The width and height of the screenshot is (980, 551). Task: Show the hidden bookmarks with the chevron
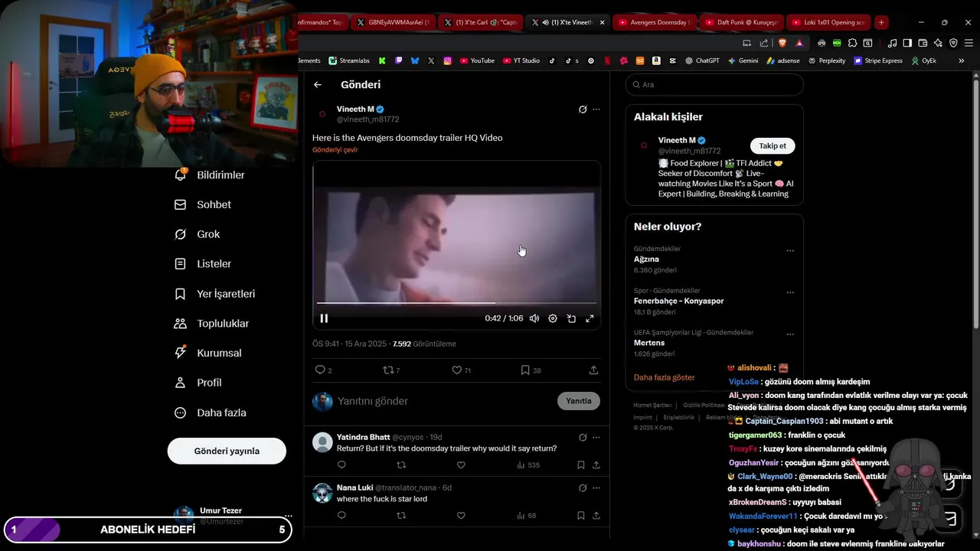click(x=962, y=60)
